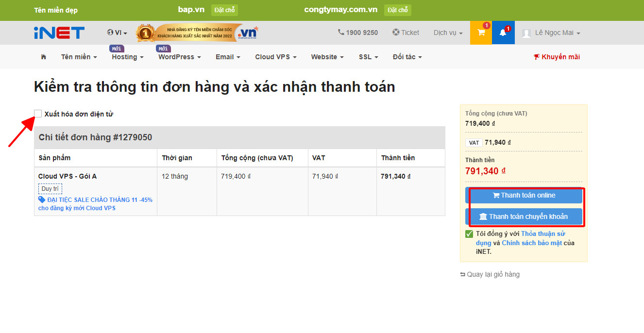Click the bap.vn domain name
The height and width of the screenshot is (333, 644).
coord(191,10)
